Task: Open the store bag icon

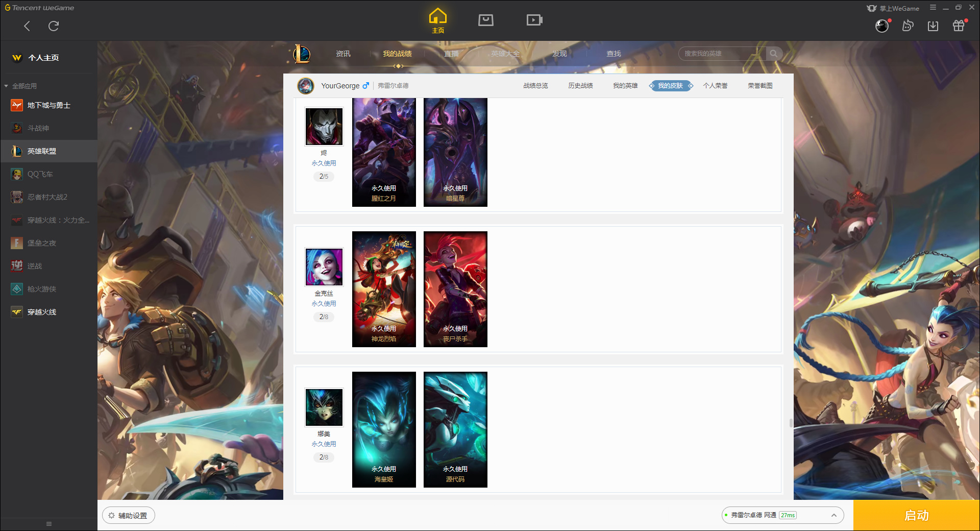Action: pyautogui.click(x=486, y=20)
